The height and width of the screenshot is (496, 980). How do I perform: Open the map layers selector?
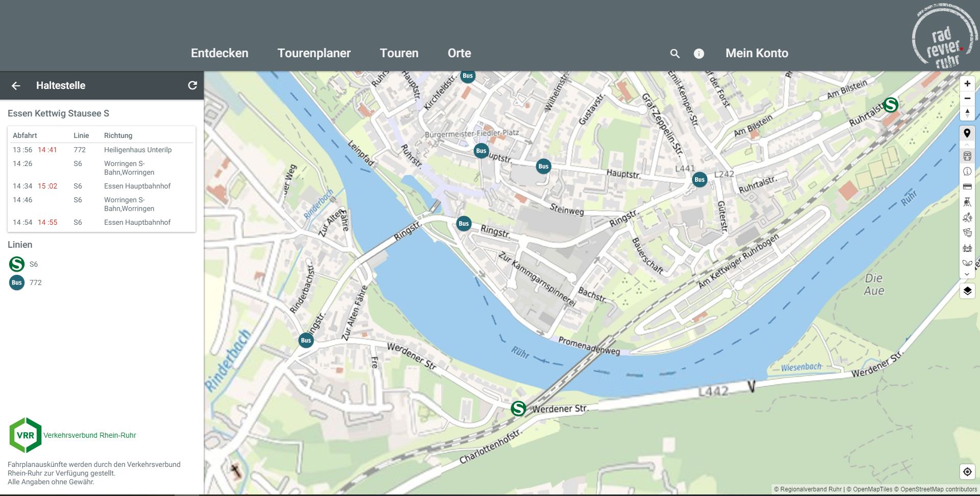pyautogui.click(x=967, y=291)
